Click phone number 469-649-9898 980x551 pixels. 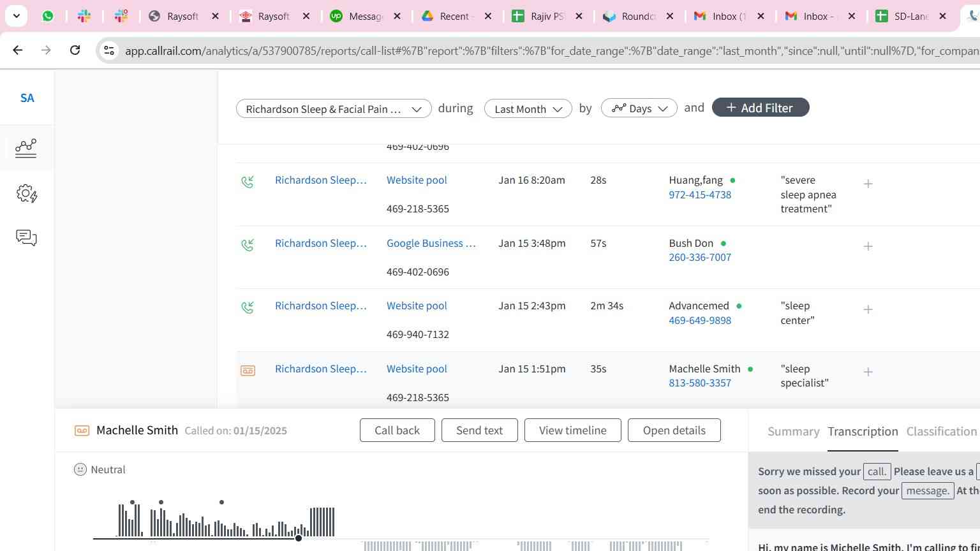click(700, 320)
